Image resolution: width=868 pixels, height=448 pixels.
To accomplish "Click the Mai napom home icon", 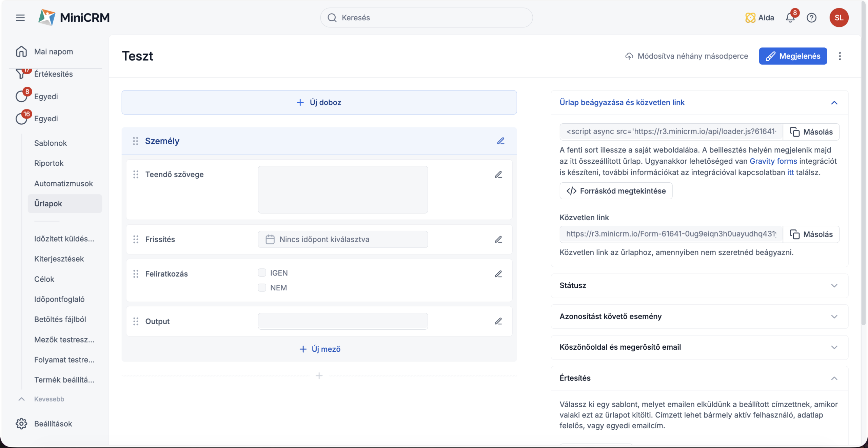I will pos(21,52).
